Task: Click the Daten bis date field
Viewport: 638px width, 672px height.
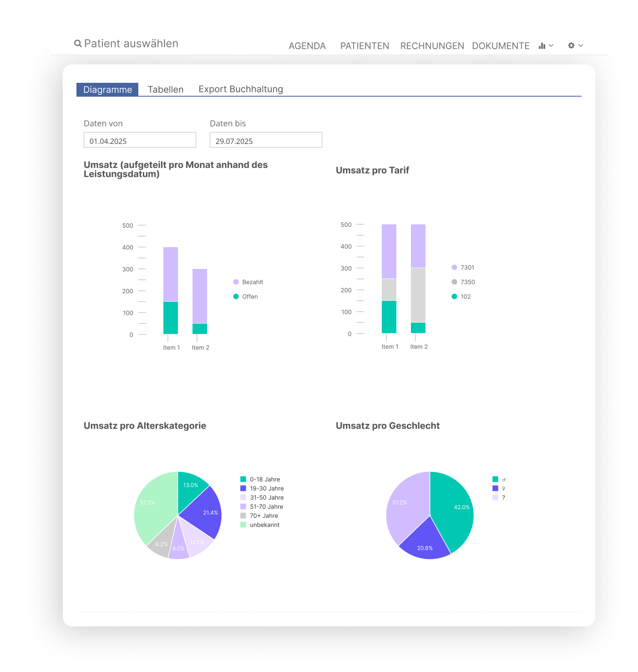Action: (x=266, y=140)
